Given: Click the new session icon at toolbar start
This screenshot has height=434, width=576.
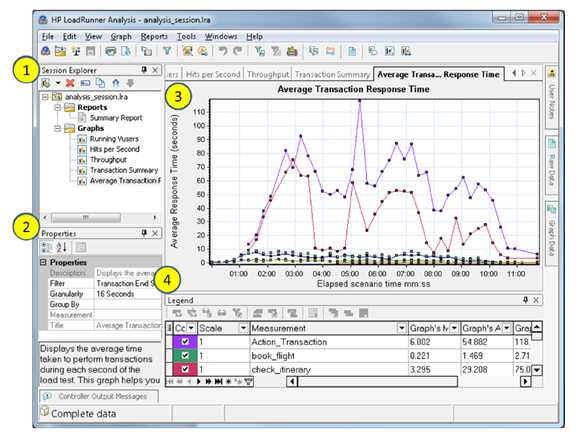Looking at the screenshot, I should pyautogui.click(x=46, y=51).
